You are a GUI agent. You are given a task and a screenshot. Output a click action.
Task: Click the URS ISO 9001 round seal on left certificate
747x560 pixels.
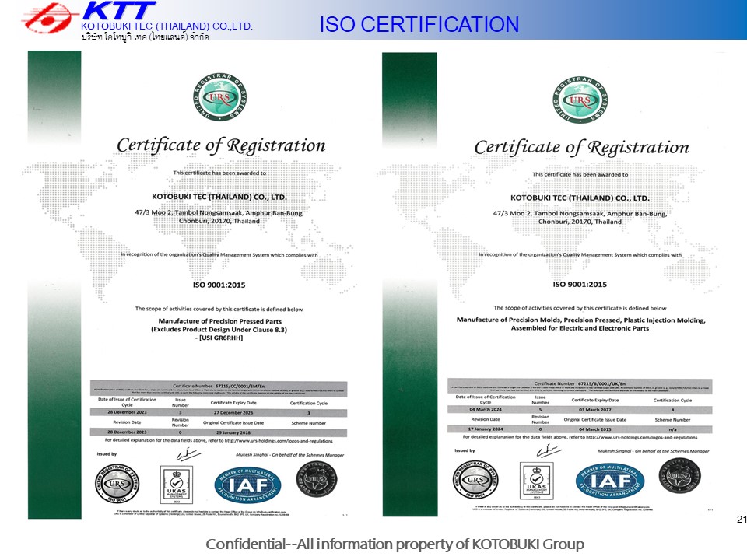(117, 484)
